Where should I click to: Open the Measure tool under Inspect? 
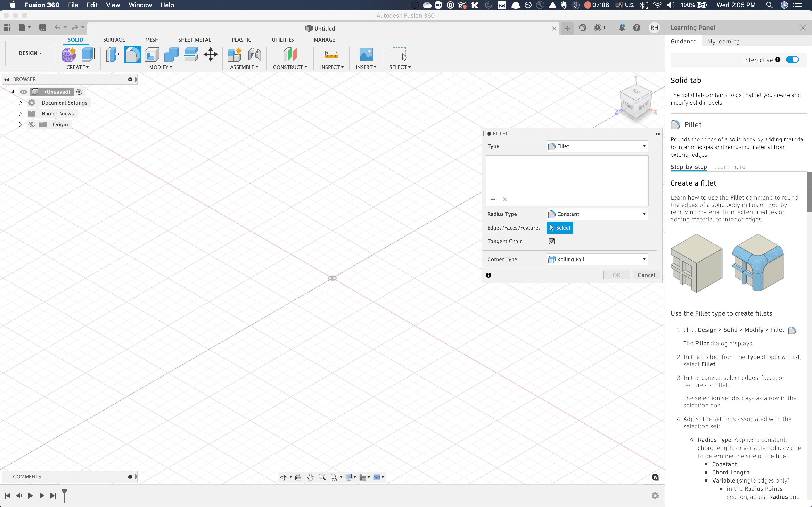tap(331, 54)
